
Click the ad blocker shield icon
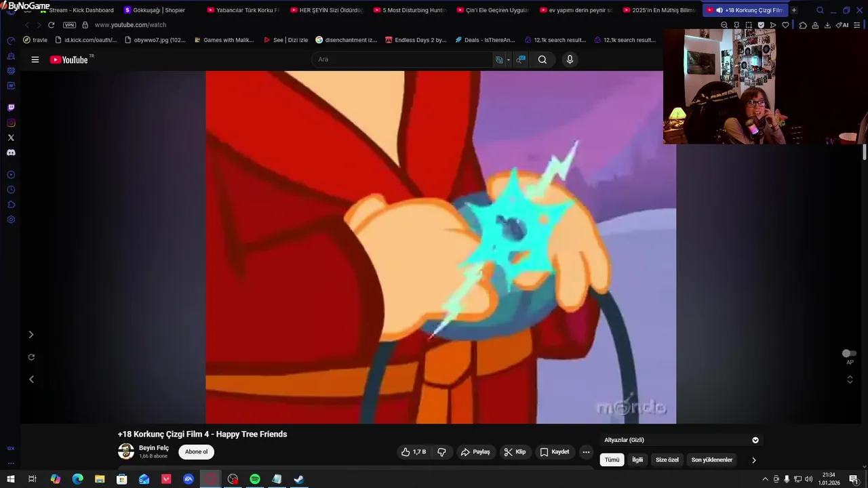click(x=761, y=25)
